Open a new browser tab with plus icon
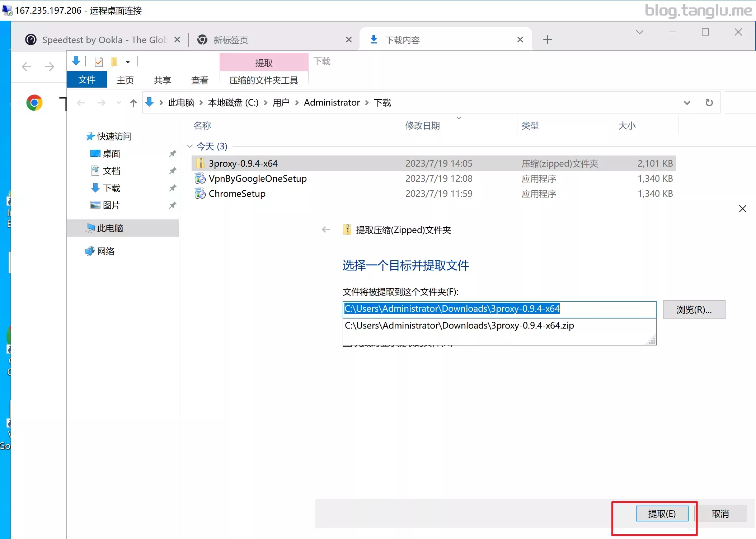The height and width of the screenshot is (539, 756). [x=547, y=40]
